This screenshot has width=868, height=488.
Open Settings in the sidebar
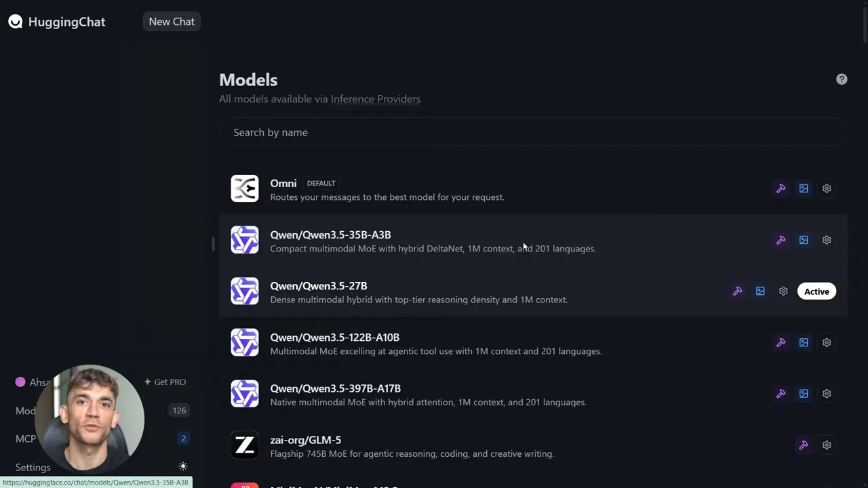pos(33,467)
